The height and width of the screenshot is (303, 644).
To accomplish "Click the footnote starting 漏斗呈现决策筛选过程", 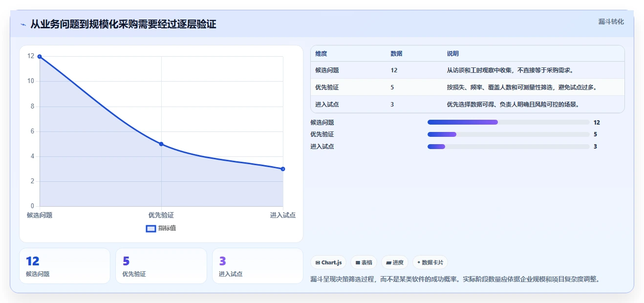I will tap(455, 280).
